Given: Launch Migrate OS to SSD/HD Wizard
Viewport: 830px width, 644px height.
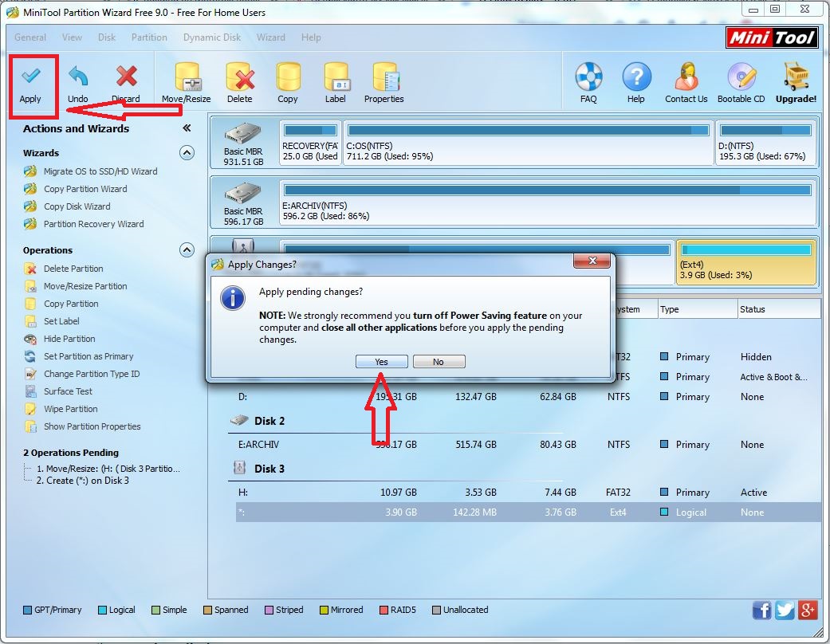Looking at the screenshot, I should tap(100, 171).
